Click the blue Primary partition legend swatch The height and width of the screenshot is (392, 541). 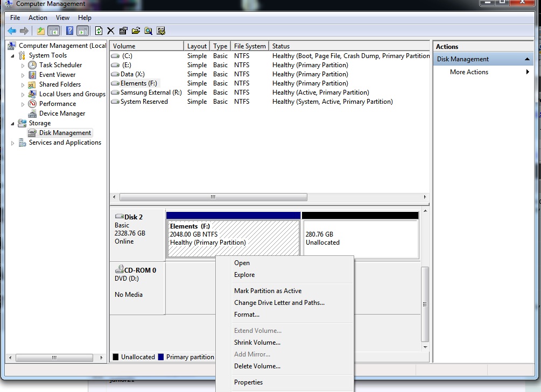point(161,357)
